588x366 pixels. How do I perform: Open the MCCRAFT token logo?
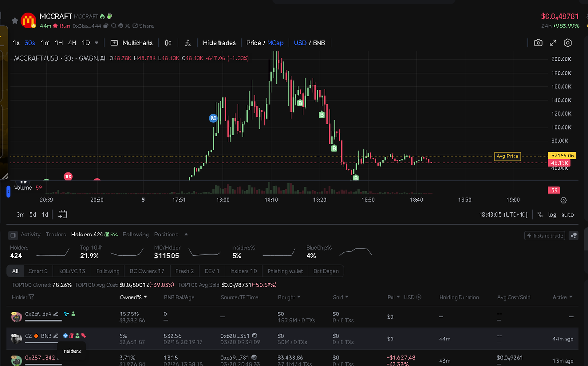(29, 21)
